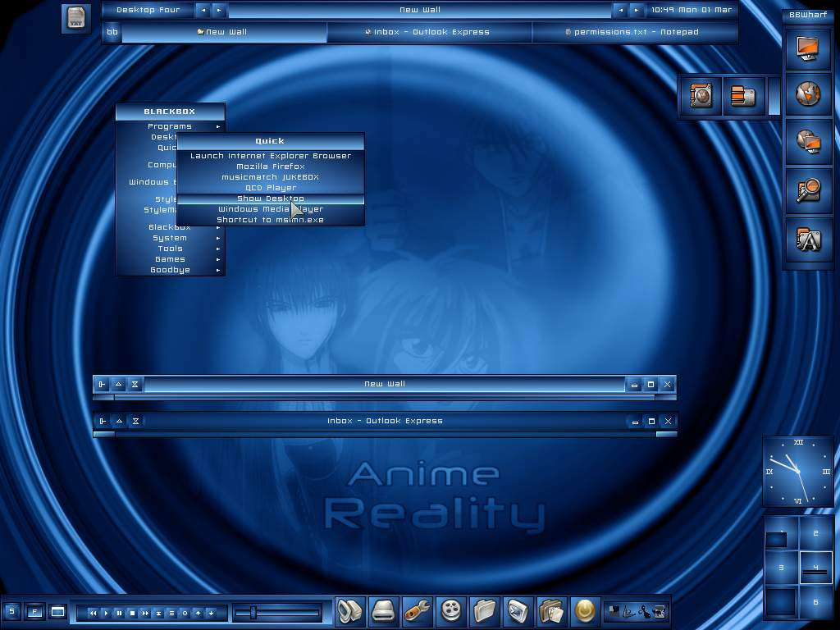This screenshot has height=630, width=840.
Task: Select Launch Internet Explorer Browser
Action: 271,156
